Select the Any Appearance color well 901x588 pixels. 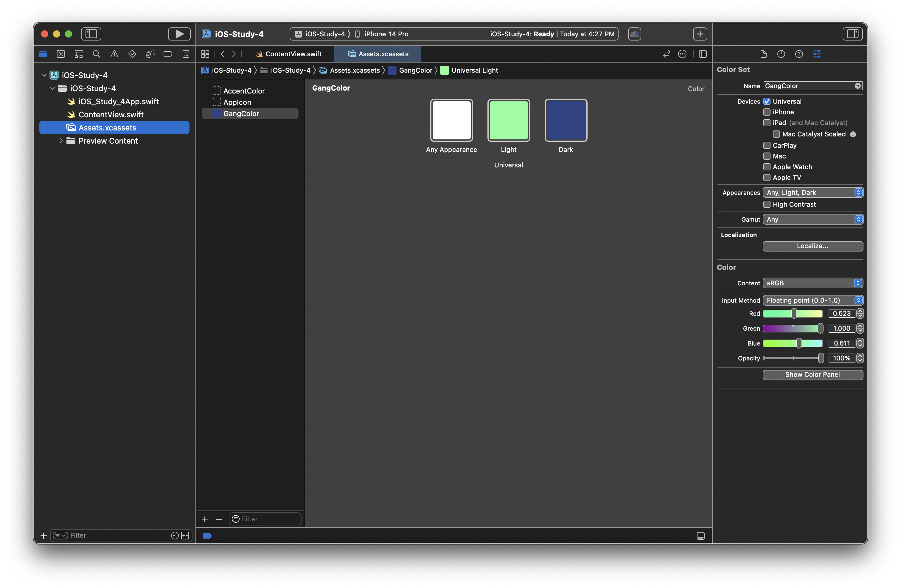(x=451, y=120)
